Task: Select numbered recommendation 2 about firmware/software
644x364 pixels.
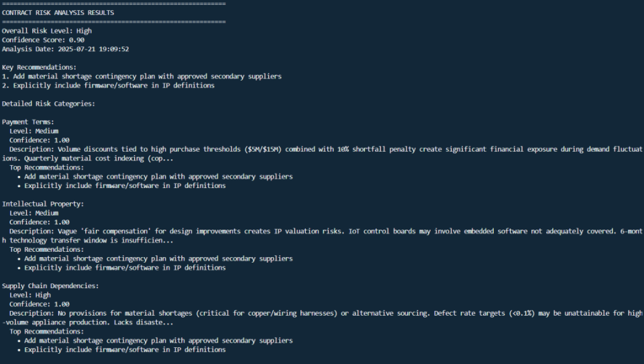Action: pyautogui.click(x=108, y=85)
